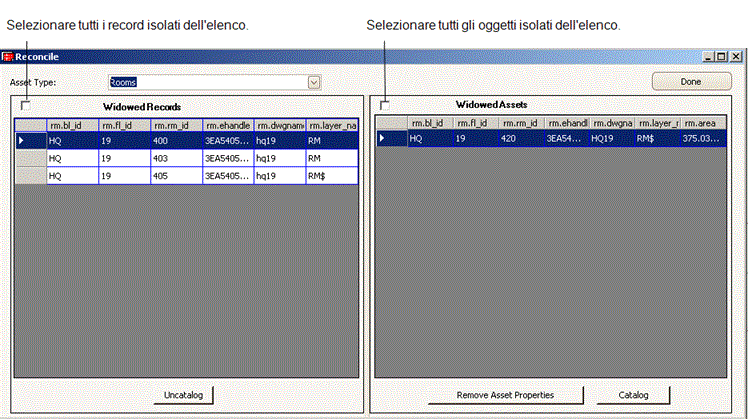
Task: Sort Widowed Records by rm.ehandle column
Action: (228, 126)
